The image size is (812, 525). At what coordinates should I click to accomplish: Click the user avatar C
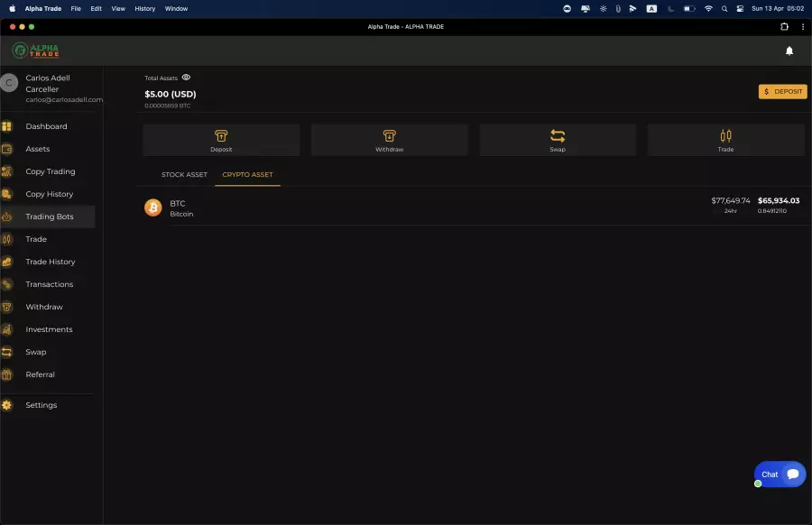click(9, 83)
